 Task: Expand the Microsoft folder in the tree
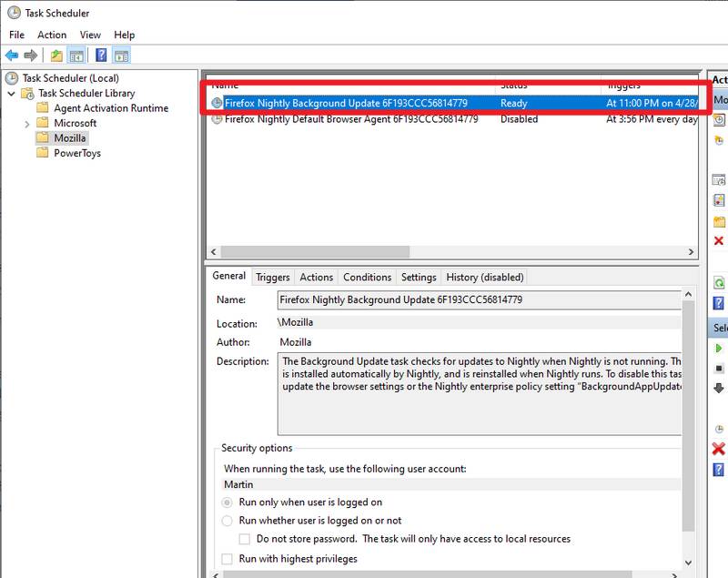coord(27,124)
